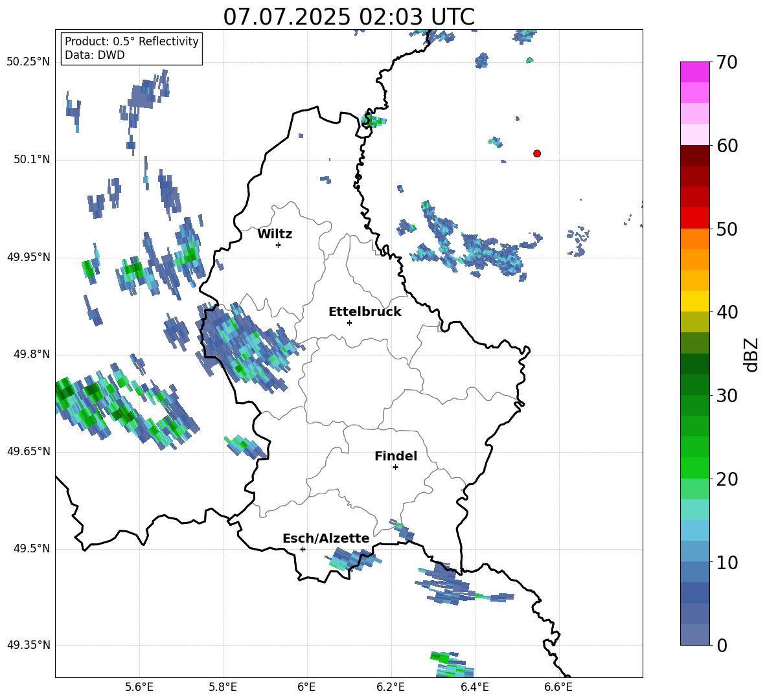The height and width of the screenshot is (700, 767).
Task: Click the Product: 0.5° Reflectivity text
Action: coord(132,41)
